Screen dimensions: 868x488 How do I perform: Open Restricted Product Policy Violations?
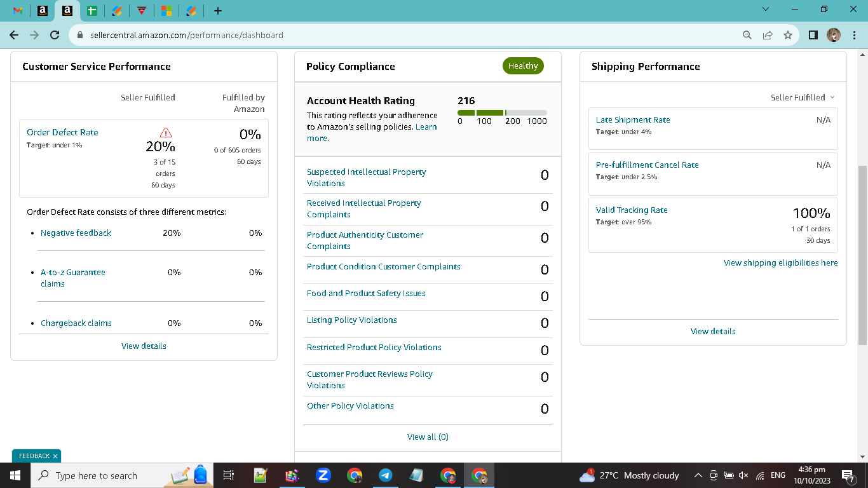pos(374,347)
